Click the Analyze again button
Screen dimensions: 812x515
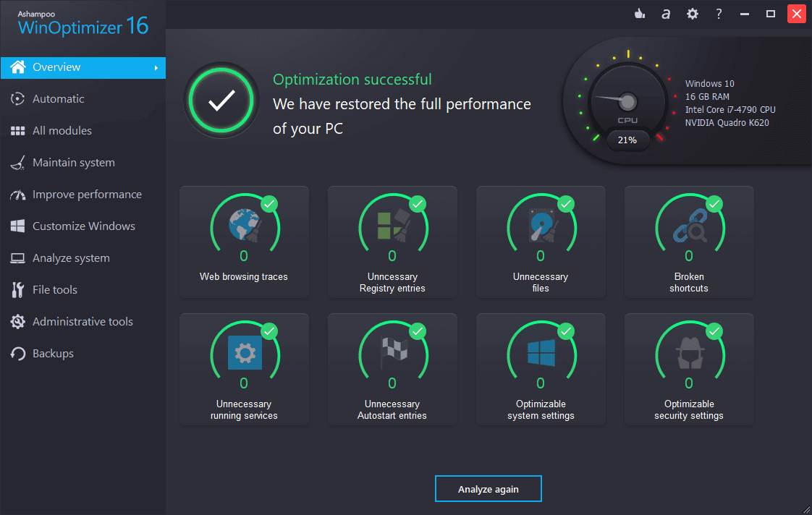pos(489,489)
